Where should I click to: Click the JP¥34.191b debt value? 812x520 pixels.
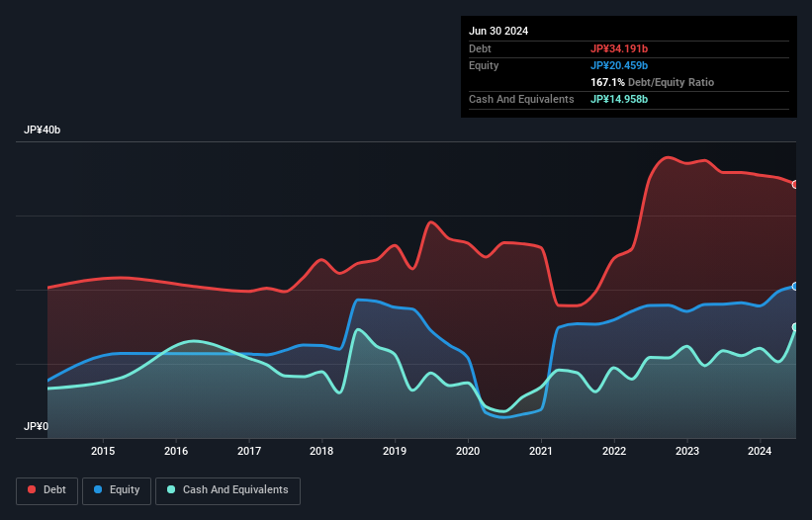click(619, 48)
